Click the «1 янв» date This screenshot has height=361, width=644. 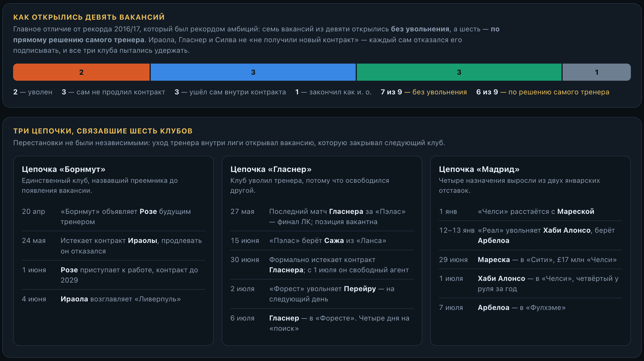click(x=448, y=212)
